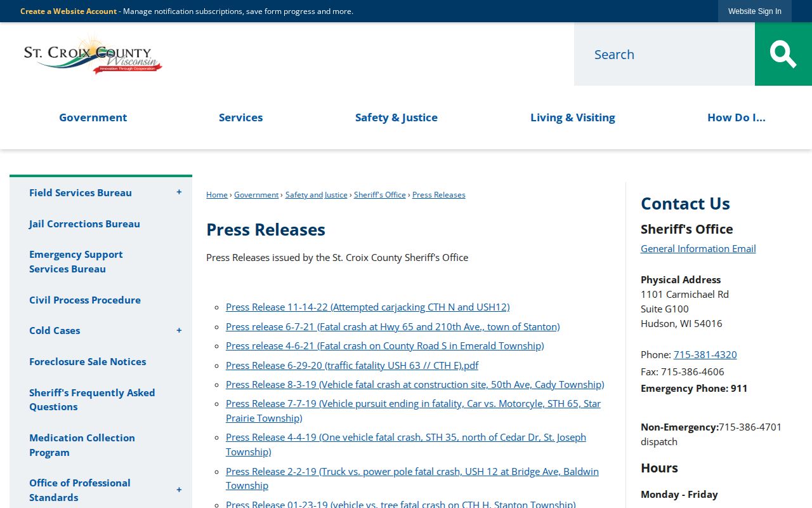This screenshot has width=812, height=508.
Task: Focus the Search input field
Action: pyautogui.click(x=664, y=54)
